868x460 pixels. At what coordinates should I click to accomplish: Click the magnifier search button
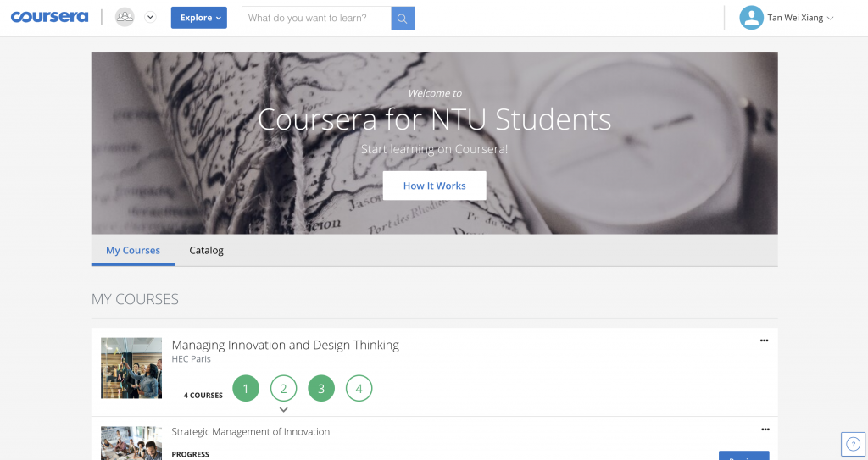[403, 19]
